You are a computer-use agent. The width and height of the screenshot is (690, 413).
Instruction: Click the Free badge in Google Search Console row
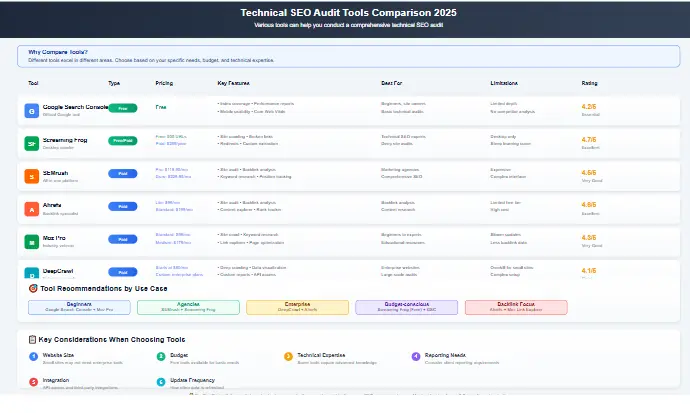point(123,108)
